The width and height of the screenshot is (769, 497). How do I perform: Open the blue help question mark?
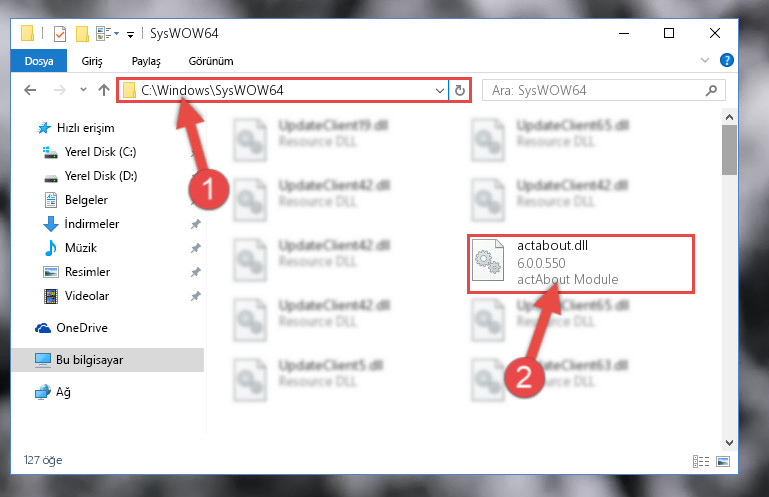[x=726, y=60]
